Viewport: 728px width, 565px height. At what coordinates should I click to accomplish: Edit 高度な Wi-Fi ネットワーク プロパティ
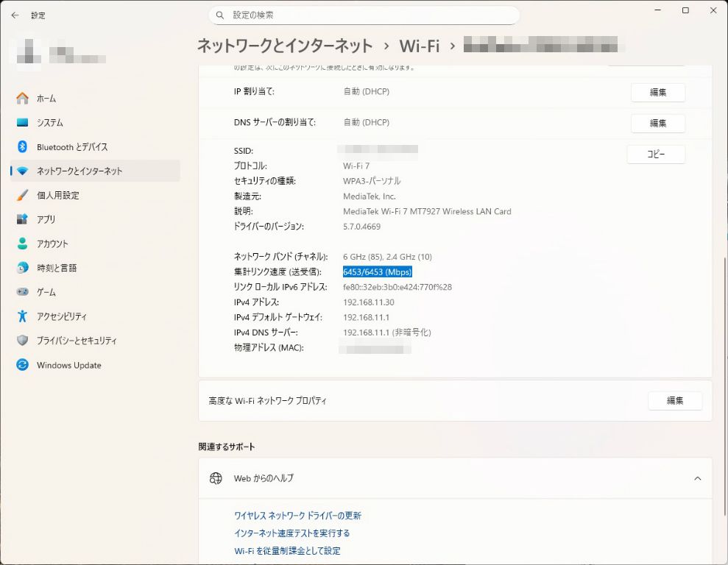coord(675,401)
